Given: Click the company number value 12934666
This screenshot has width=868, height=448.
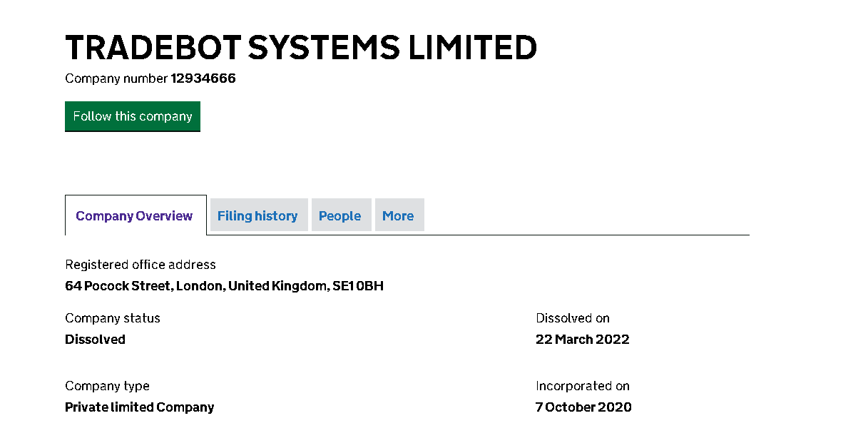Looking at the screenshot, I should [x=203, y=78].
